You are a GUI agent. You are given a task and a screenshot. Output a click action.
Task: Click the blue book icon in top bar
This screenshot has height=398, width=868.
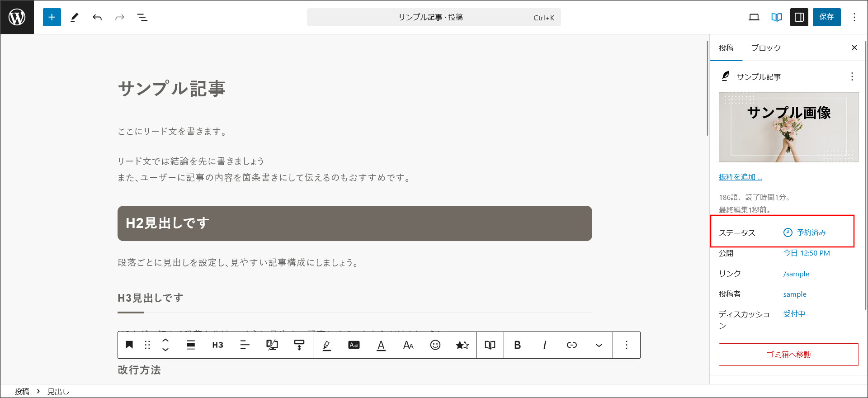tap(777, 17)
